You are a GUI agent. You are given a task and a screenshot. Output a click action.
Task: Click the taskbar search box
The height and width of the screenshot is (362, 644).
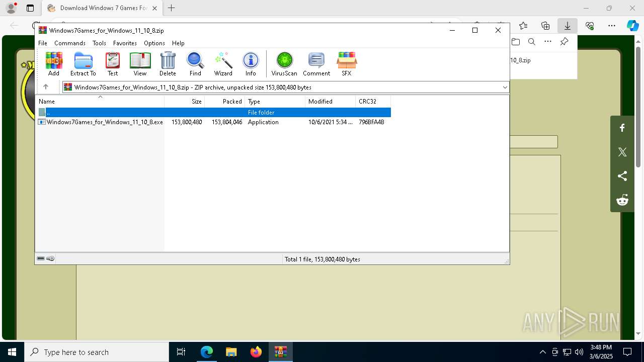pyautogui.click(x=97, y=352)
